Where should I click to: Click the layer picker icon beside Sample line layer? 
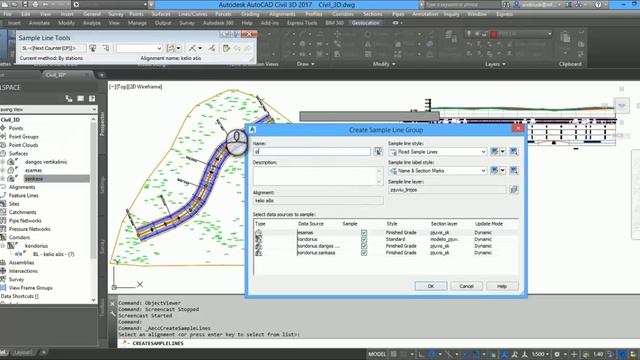[x=514, y=190]
